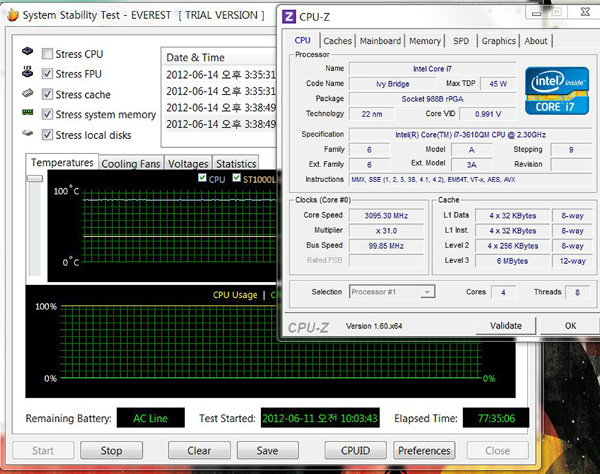600x474 pixels.
Task: Click the Multiplier x 31.0 value
Action: 386,231
